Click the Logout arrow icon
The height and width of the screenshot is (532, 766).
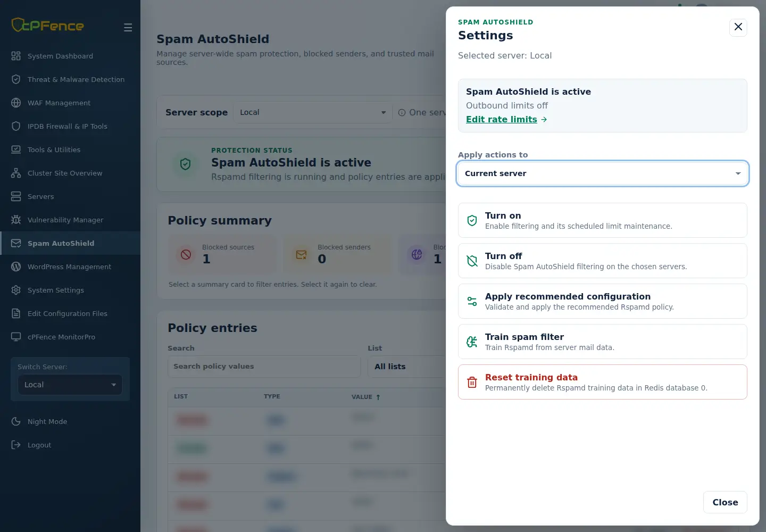coord(16,445)
